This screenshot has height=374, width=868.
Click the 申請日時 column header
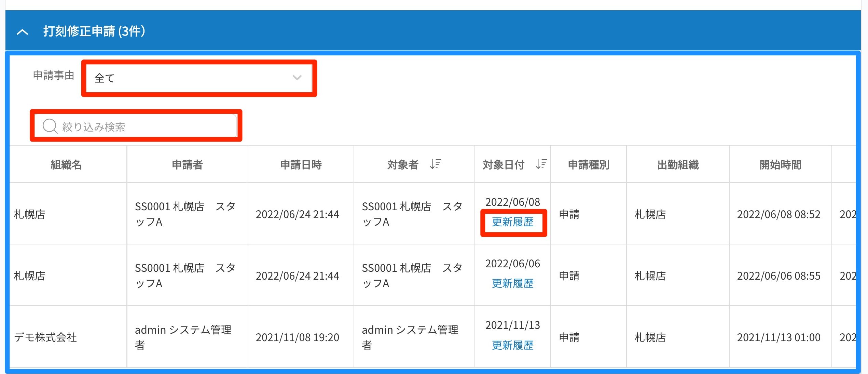coord(301,165)
